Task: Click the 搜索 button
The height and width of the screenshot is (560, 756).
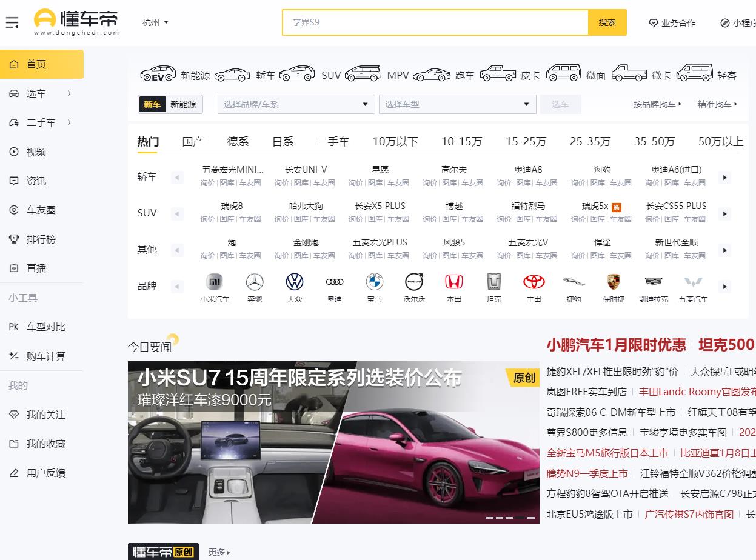Action: tap(607, 22)
